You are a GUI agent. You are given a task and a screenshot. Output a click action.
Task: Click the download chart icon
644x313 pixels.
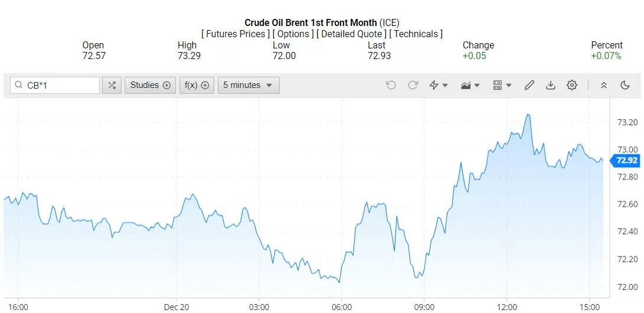[x=550, y=85]
